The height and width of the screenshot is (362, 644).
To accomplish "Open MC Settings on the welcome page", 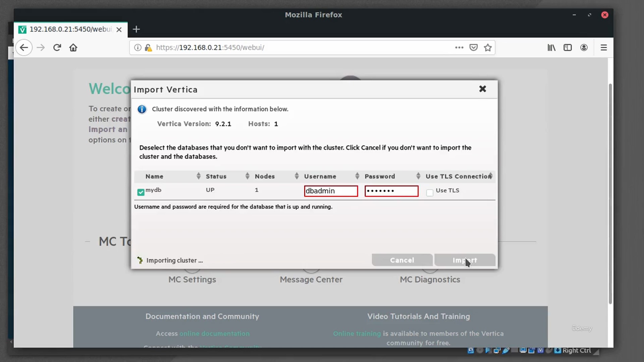I will pyautogui.click(x=192, y=280).
